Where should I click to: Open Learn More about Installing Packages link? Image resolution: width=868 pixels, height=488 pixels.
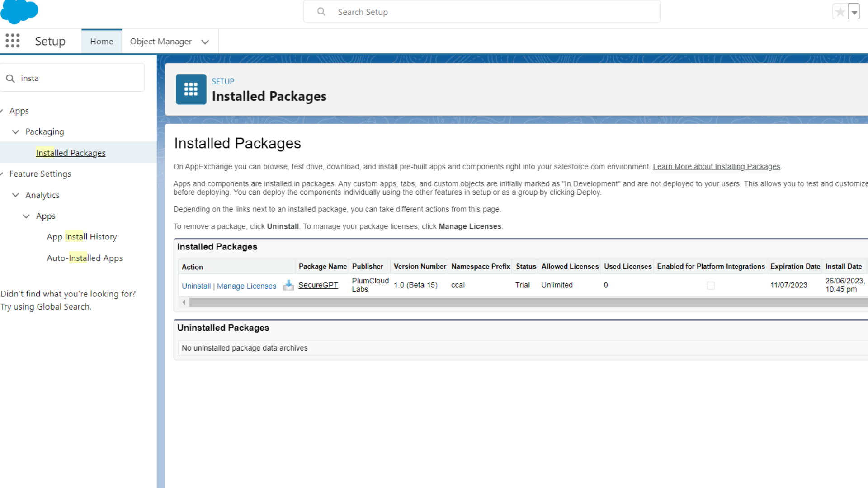click(717, 167)
